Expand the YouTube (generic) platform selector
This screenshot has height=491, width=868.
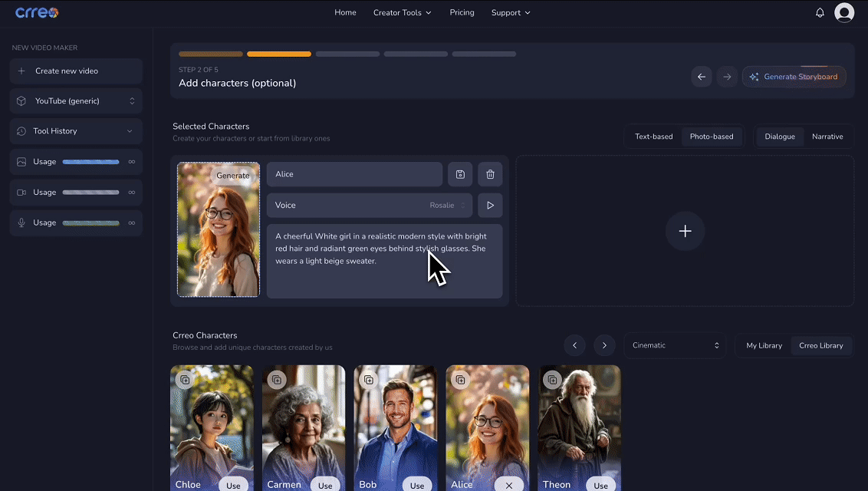(x=76, y=101)
